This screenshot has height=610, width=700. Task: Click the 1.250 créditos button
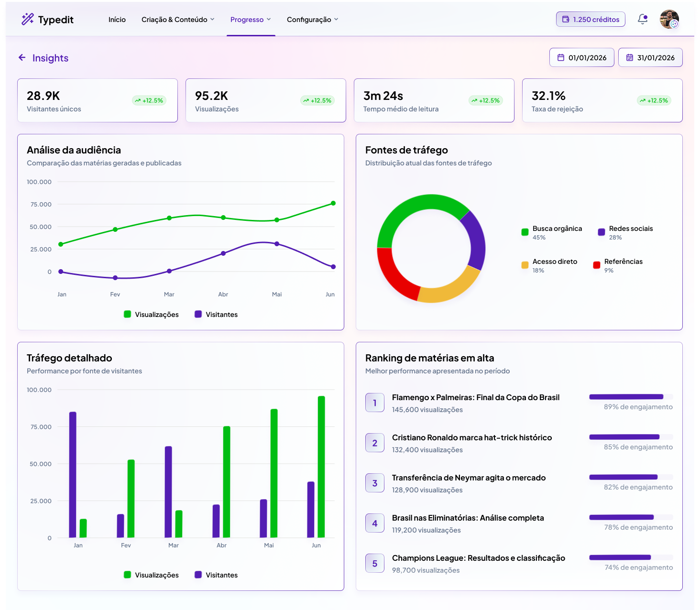[591, 19]
